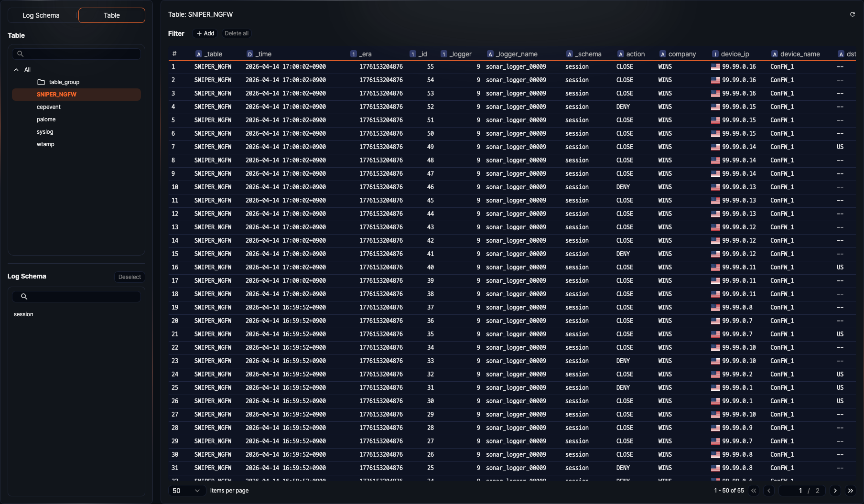Click the Add filter button
This screenshot has width=864, height=504.
click(x=205, y=33)
